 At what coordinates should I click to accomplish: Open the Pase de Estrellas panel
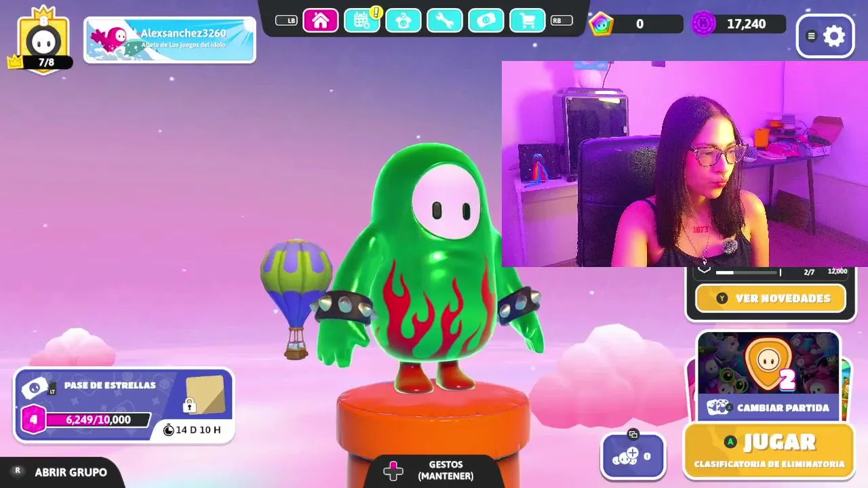point(123,405)
